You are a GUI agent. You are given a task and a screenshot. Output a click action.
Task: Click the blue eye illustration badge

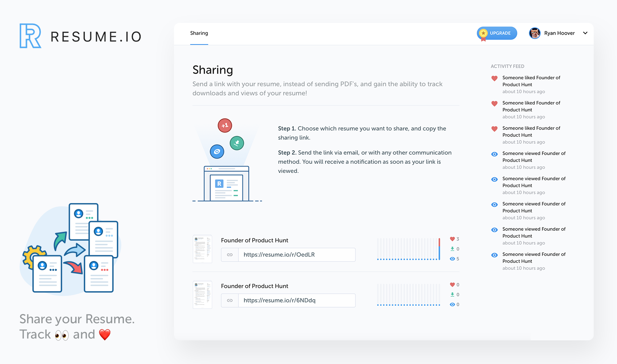pyautogui.click(x=217, y=151)
